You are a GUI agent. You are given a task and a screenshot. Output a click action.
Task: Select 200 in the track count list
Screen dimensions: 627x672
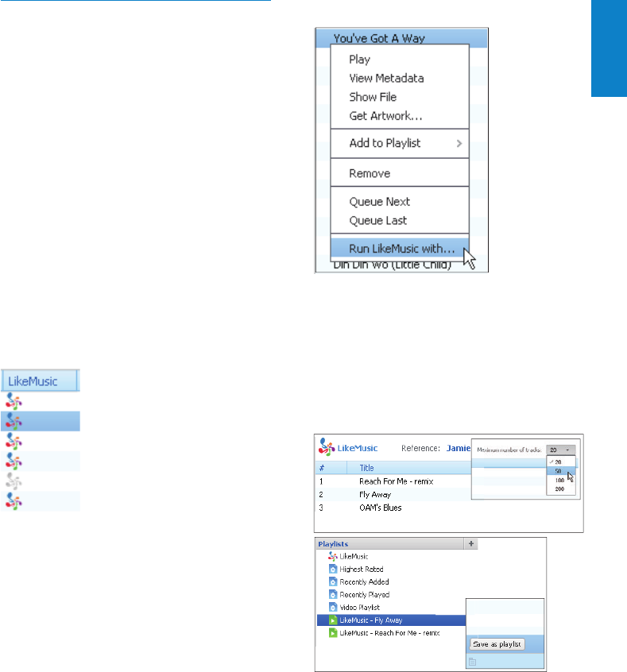click(560, 489)
